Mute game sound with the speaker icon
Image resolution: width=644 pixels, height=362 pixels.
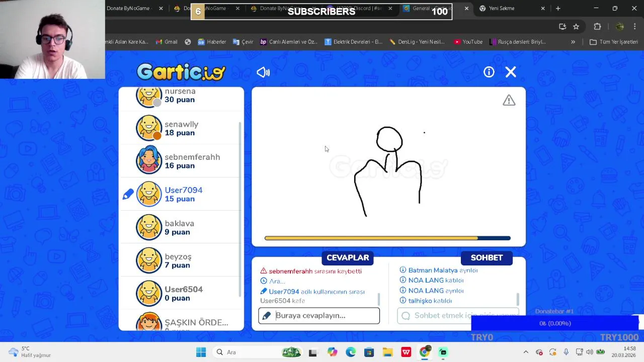click(263, 72)
